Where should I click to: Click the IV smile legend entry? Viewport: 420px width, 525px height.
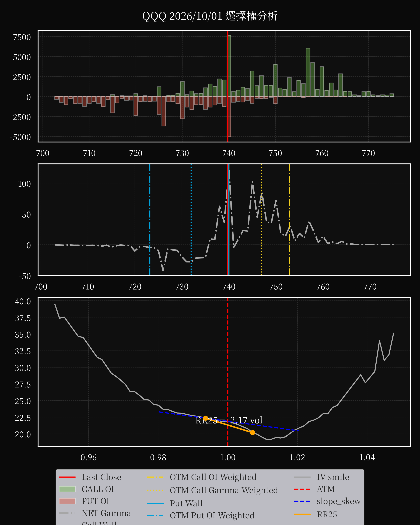[x=321, y=477]
